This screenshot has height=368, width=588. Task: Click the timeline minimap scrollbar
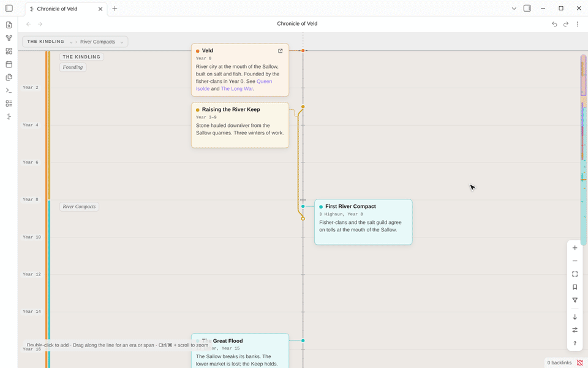pyautogui.click(x=584, y=150)
